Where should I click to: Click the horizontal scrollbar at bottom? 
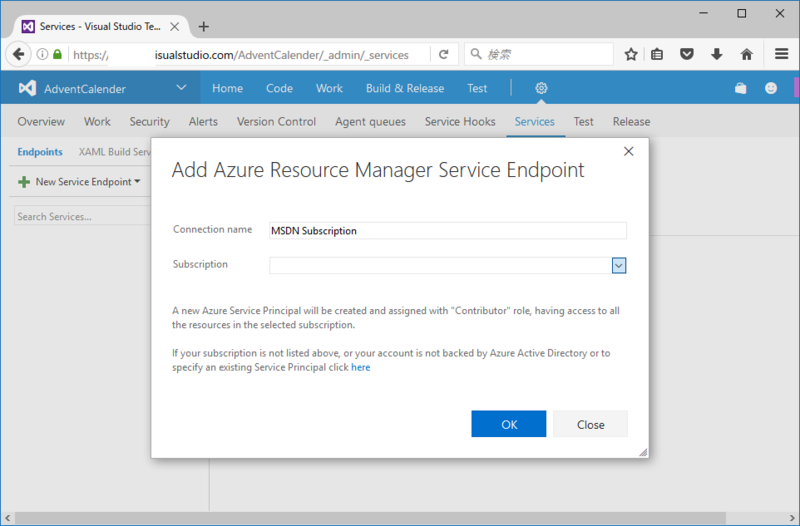[x=370, y=518]
